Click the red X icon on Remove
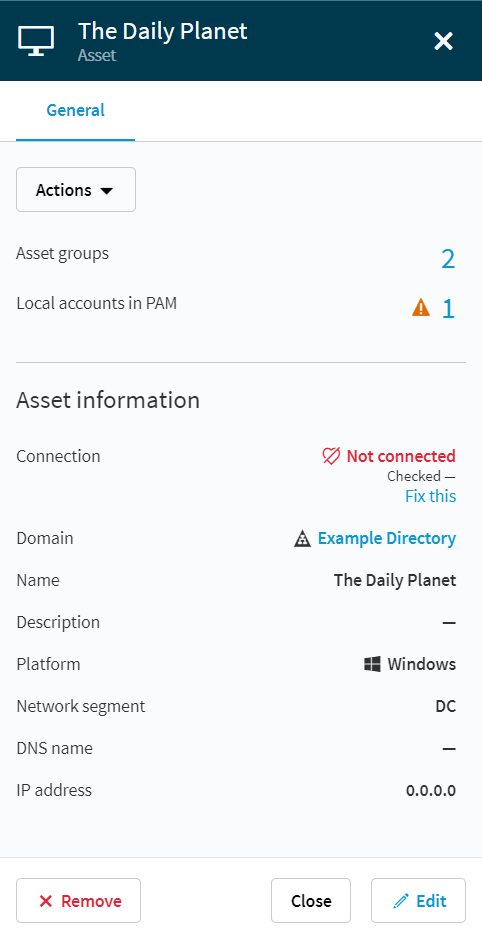Image resolution: width=482 pixels, height=931 pixels. 46,901
